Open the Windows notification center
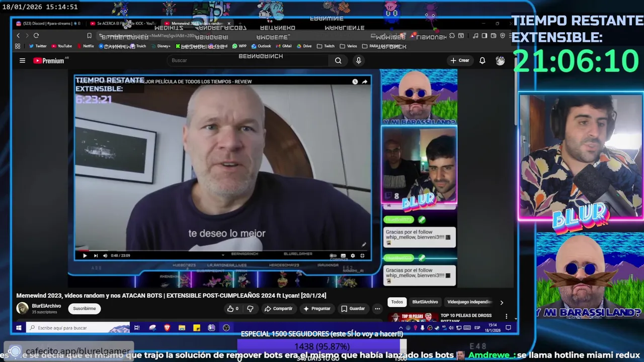 click(508, 328)
